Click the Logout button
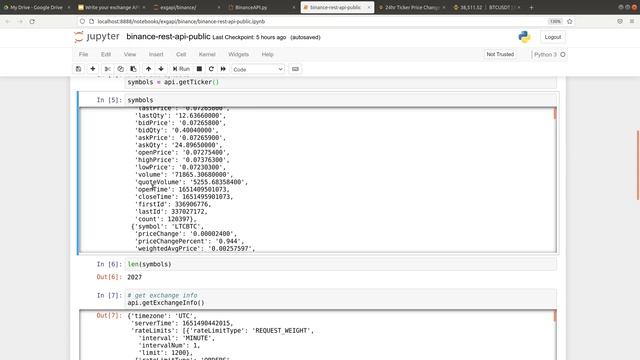Image resolution: width=640 pixels, height=360 pixels. tap(553, 37)
